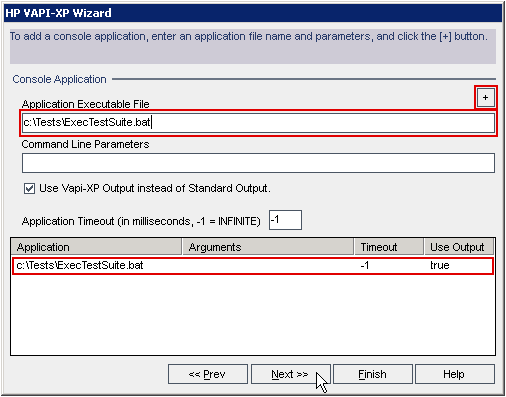Toggle Use Vapi-XP Output checkbox

(x=29, y=189)
